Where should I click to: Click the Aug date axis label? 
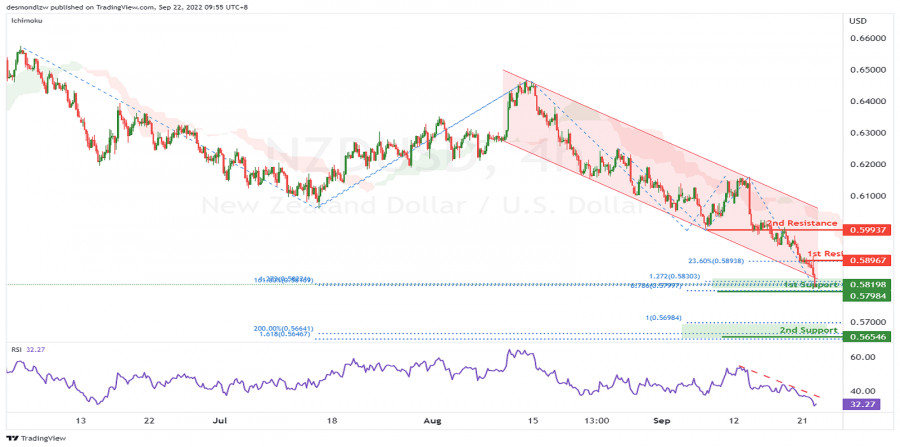click(x=434, y=421)
